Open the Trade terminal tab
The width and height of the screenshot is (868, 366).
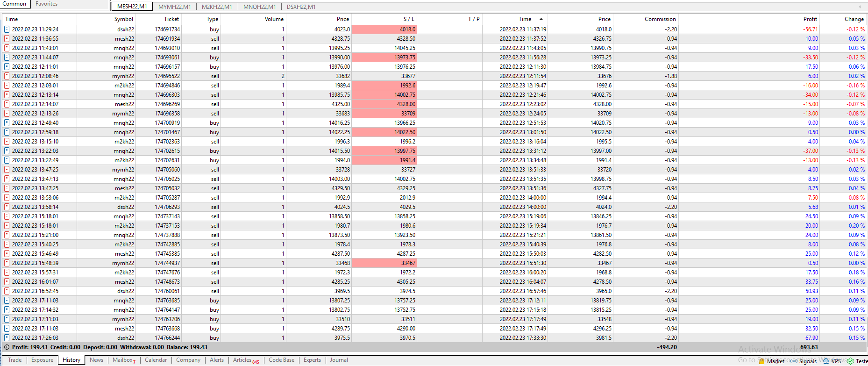[x=15, y=360]
